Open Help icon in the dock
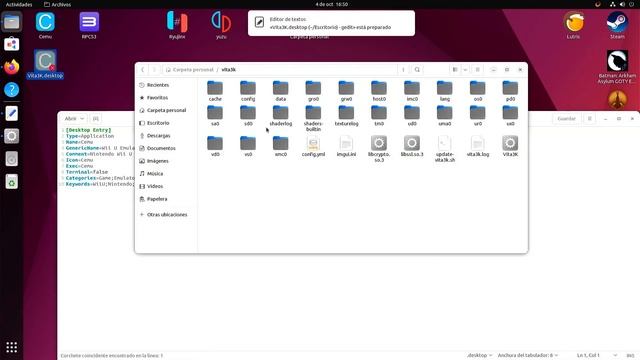Screen dimensions: 640x360 pos(11,90)
